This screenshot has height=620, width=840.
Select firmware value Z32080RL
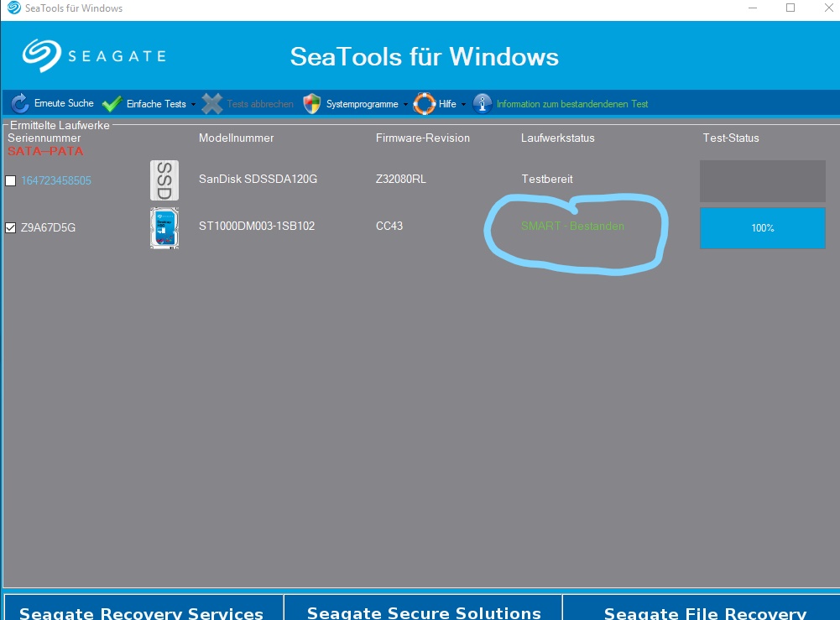[401, 179]
